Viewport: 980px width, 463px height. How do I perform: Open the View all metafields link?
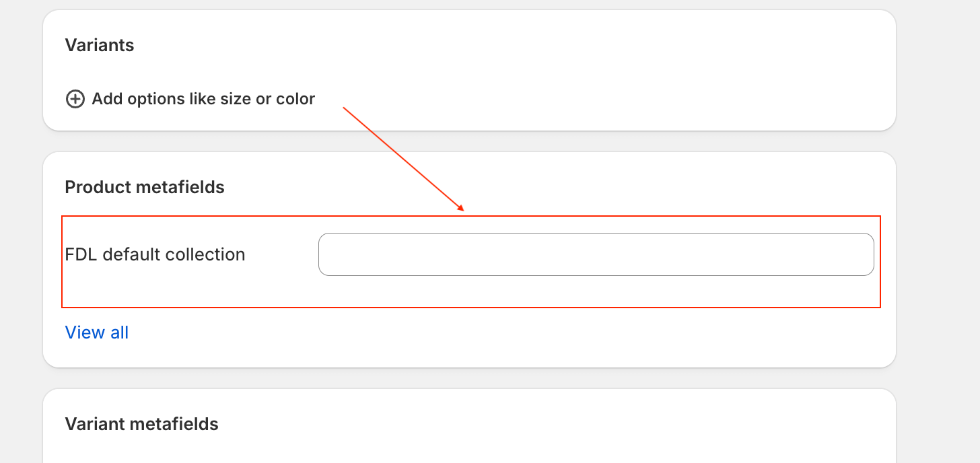[x=96, y=332]
